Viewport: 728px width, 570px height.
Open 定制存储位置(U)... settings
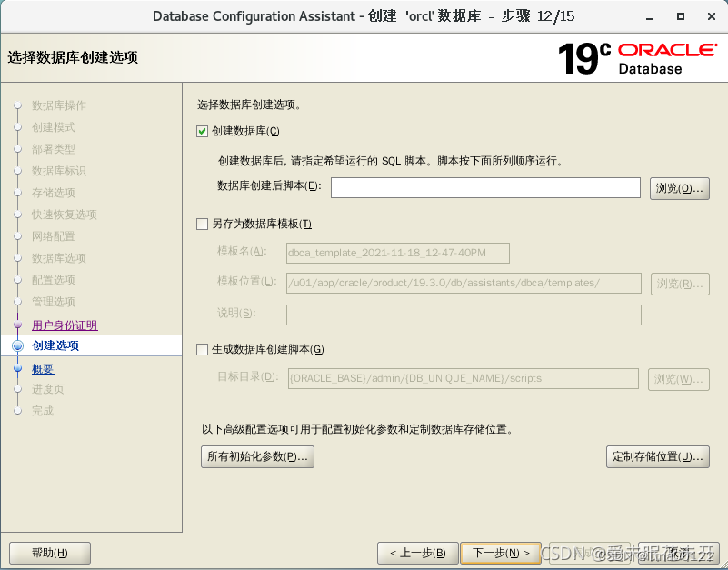pos(657,456)
